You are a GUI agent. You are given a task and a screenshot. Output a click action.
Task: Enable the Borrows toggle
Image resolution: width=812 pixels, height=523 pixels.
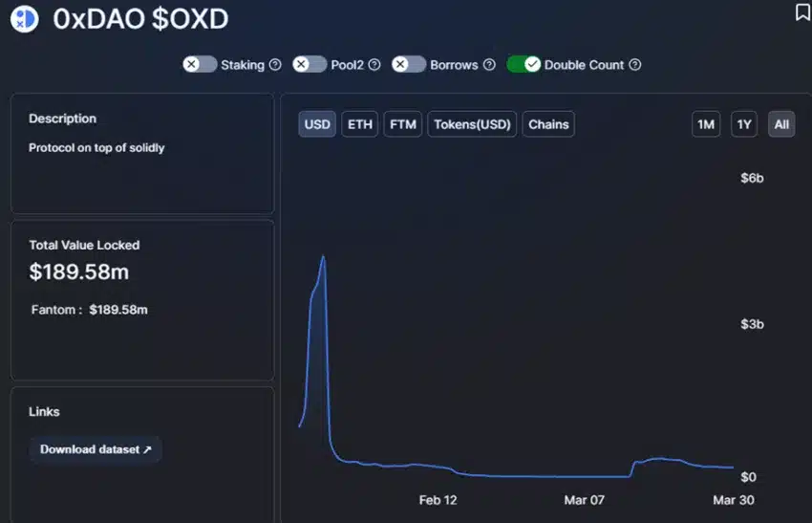(x=409, y=64)
